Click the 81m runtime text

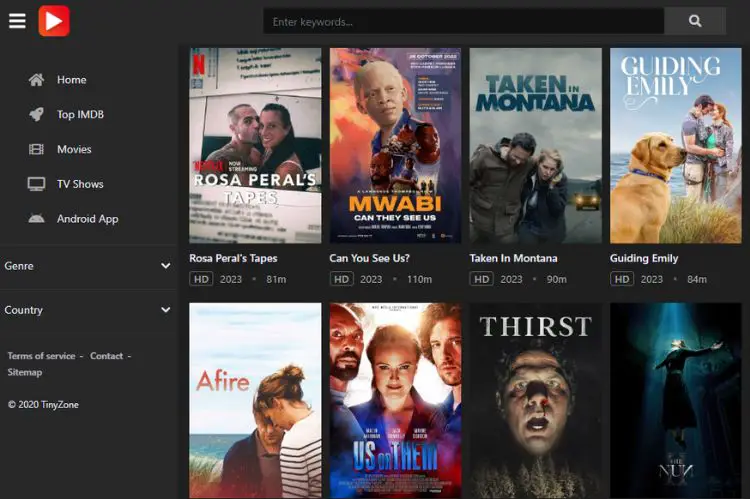pos(276,279)
